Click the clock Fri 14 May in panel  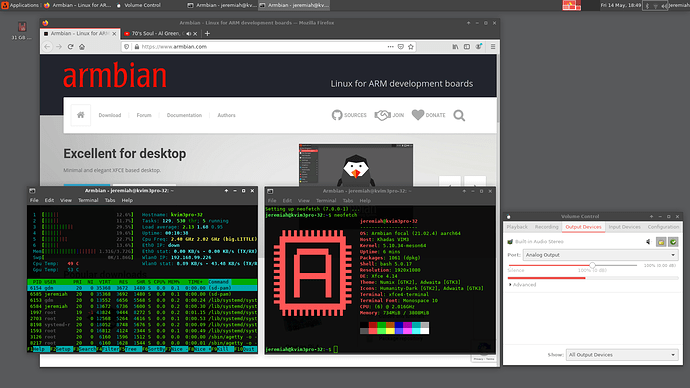(x=620, y=5)
